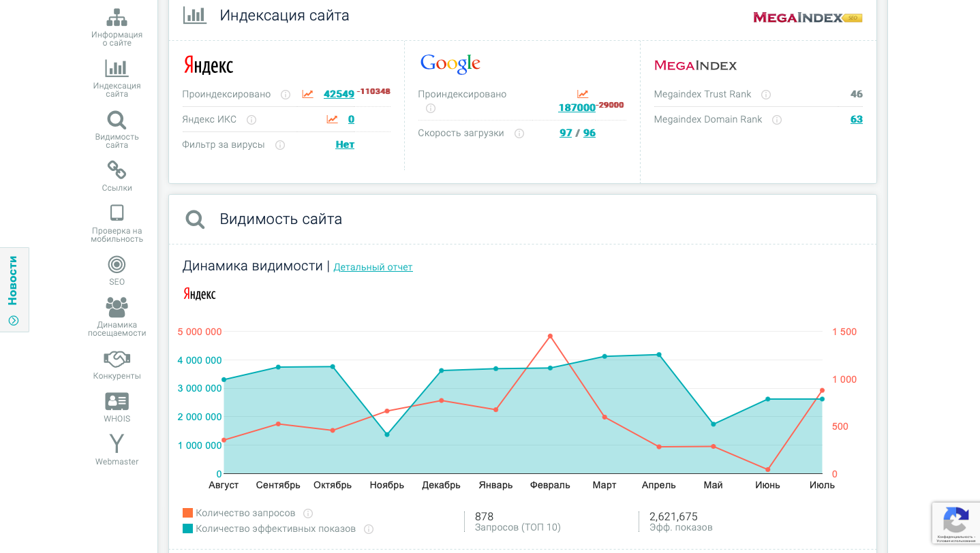
Task: Click teal impressions point at Апрель
Action: tap(659, 355)
